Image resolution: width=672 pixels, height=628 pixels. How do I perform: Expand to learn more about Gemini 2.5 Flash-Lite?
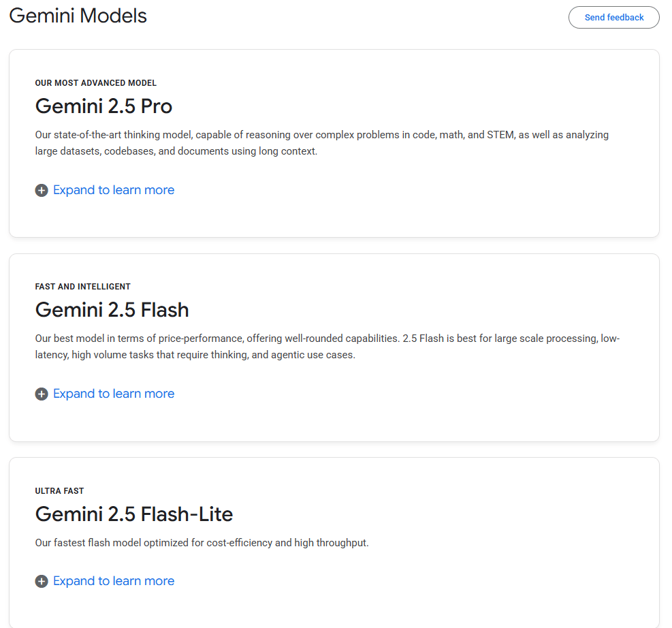[x=114, y=581]
